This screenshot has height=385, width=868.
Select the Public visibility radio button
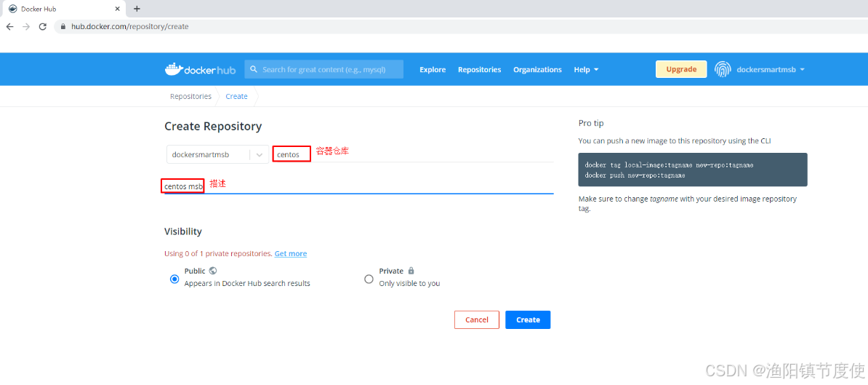(174, 279)
